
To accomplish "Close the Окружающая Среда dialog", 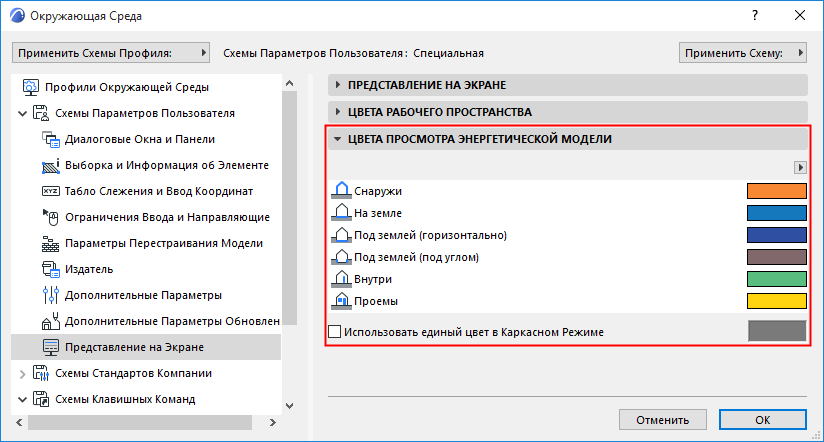I will (x=800, y=15).
